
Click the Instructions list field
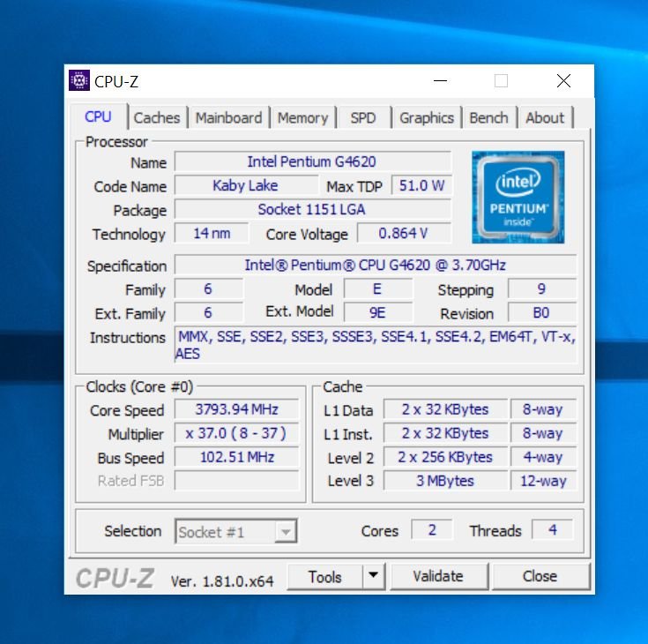tap(376, 345)
